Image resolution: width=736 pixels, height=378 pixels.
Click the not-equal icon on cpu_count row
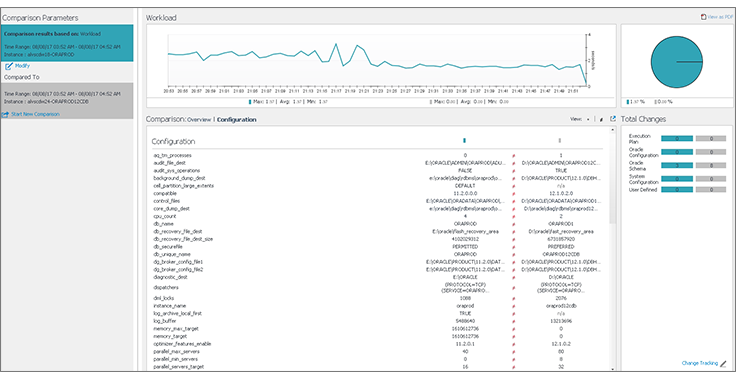[513, 216]
